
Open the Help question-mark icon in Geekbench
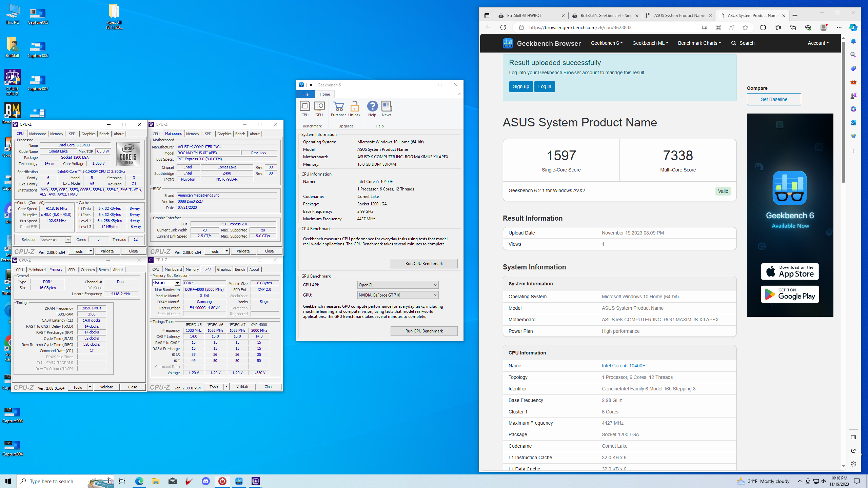[x=372, y=109]
